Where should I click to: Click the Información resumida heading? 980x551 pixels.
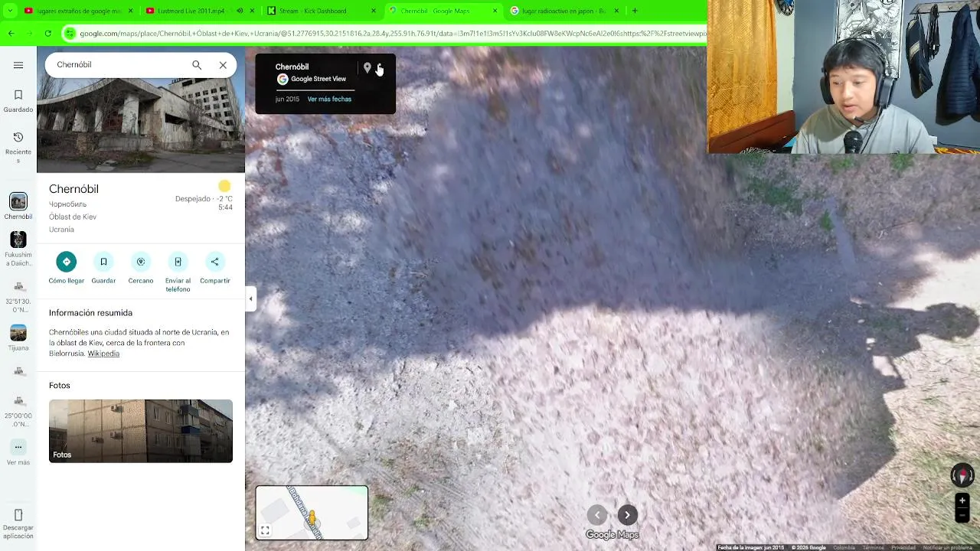coord(90,313)
